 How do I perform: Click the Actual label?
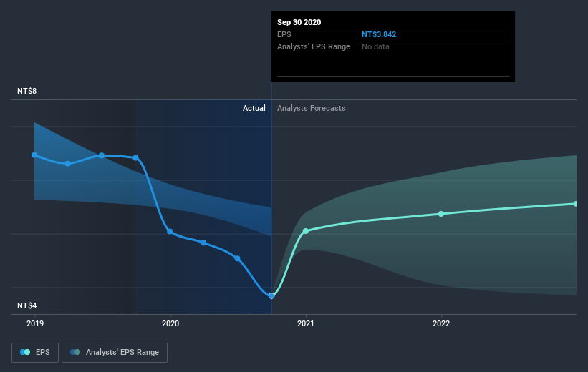pos(254,108)
